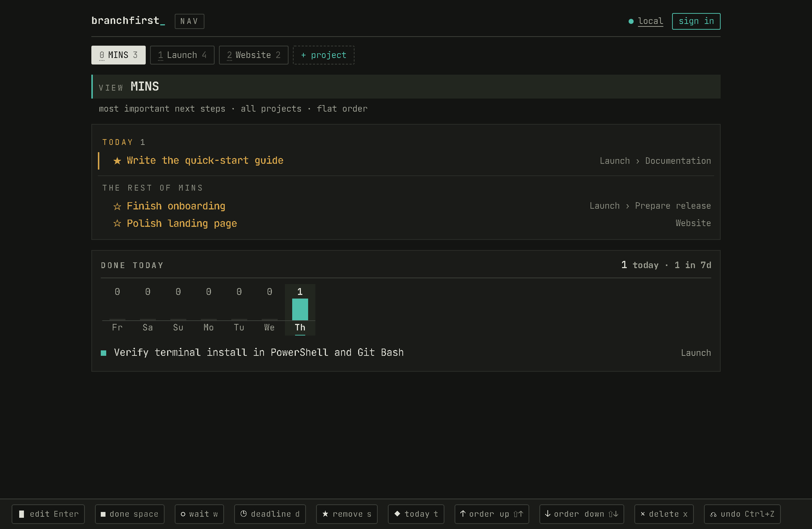
Task: Click the order up button
Action: pos(492,514)
